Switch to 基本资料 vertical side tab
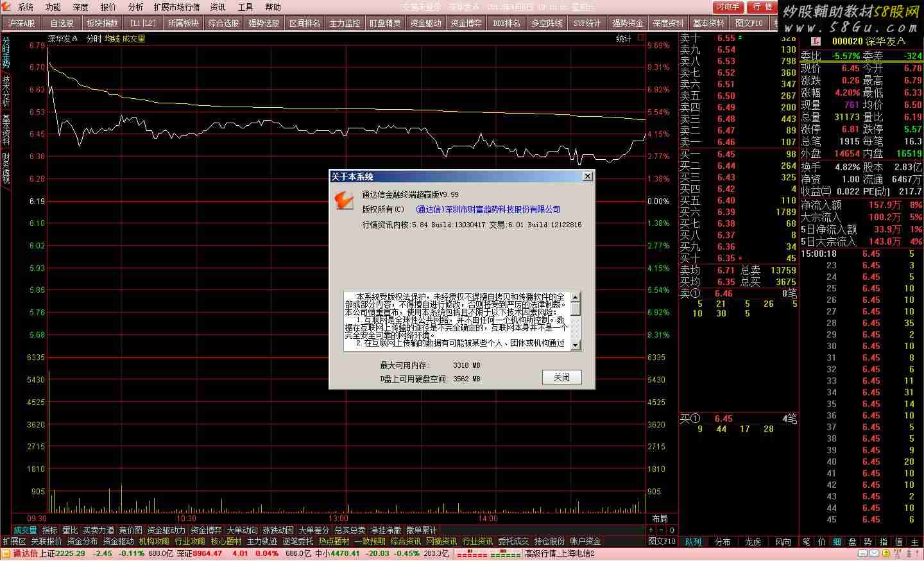 pos(6,129)
